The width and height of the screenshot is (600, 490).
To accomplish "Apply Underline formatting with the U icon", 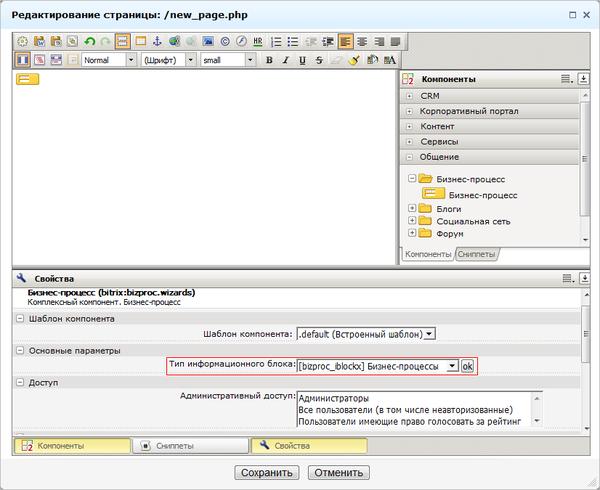I will [301, 60].
